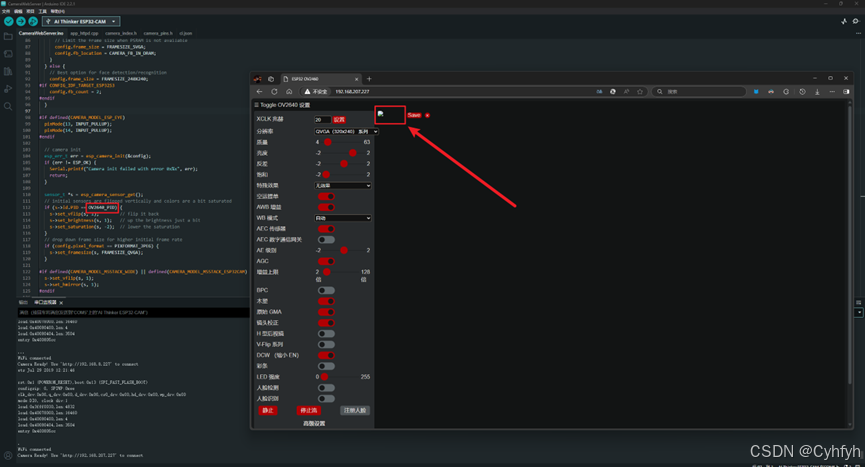The image size is (865, 467).
Task: Toggle the AGC switch
Action: [x=326, y=261]
